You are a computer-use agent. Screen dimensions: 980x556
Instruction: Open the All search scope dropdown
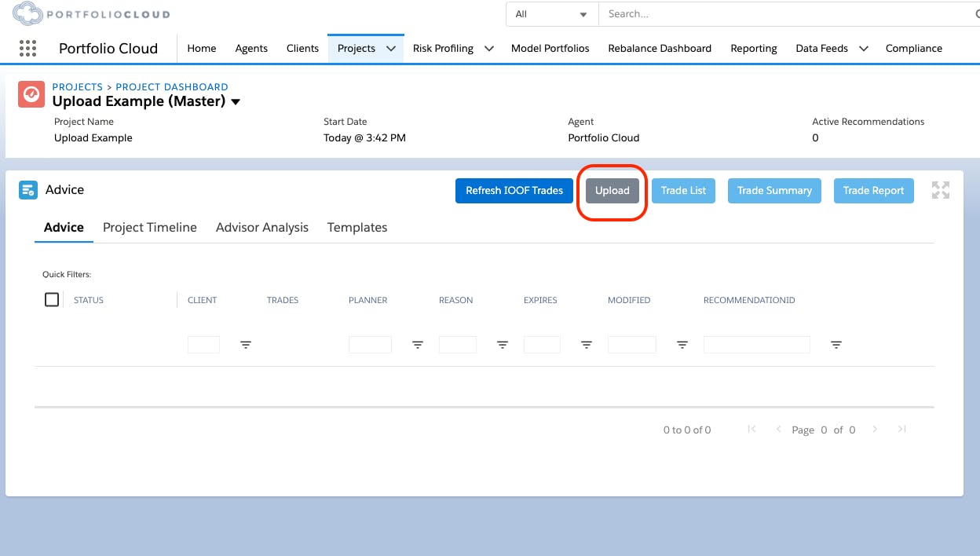pos(551,14)
